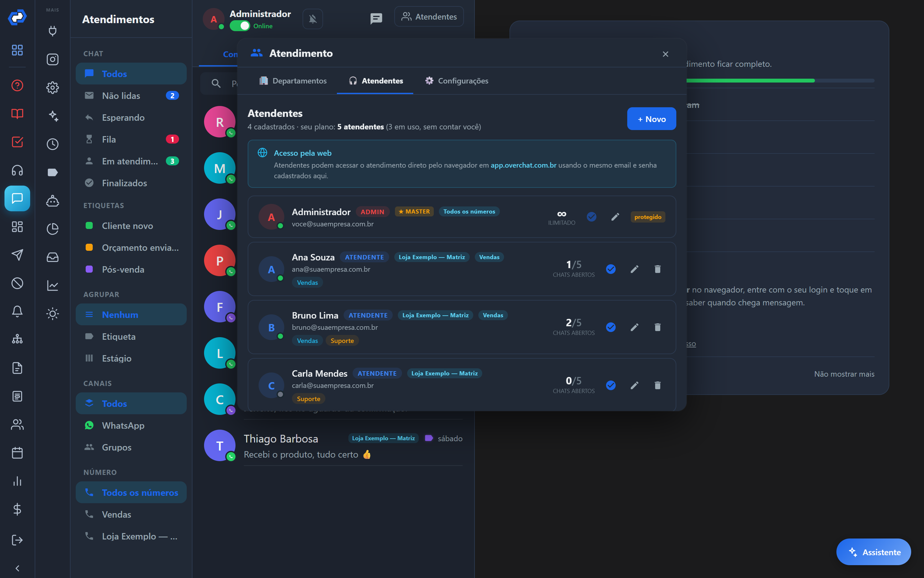Edit Carla Mendes with the pencil icon
Image resolution: width=924 pixels, height=578 pixels.
click(x=634, y=385)
